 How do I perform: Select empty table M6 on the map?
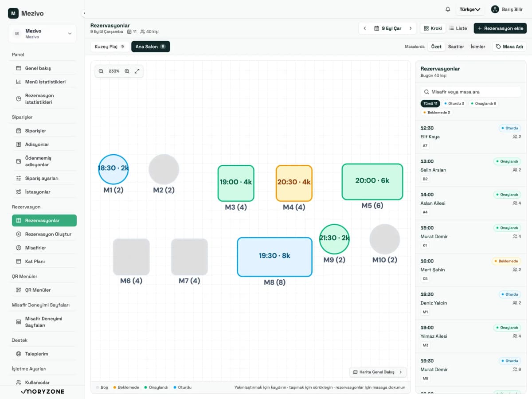131,257
